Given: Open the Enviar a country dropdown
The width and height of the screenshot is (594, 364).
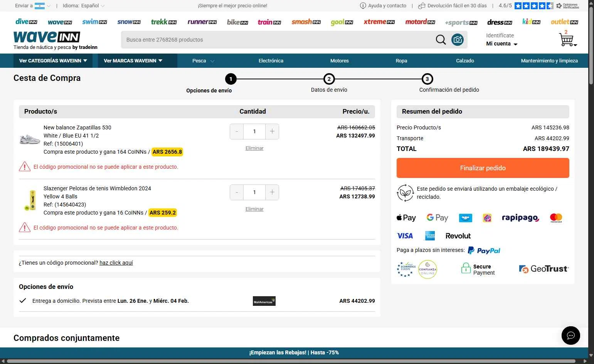Looking at the screenshot, I should coord(33,6).
